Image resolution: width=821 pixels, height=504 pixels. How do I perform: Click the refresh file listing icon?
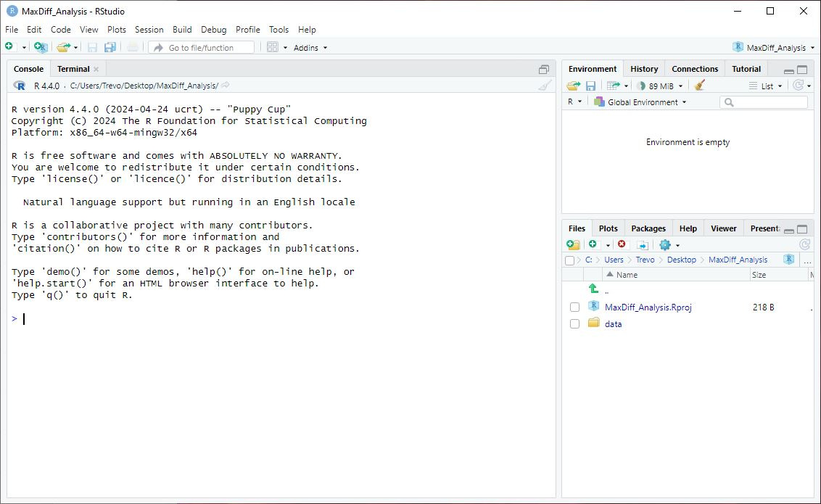tap(805, 244)
